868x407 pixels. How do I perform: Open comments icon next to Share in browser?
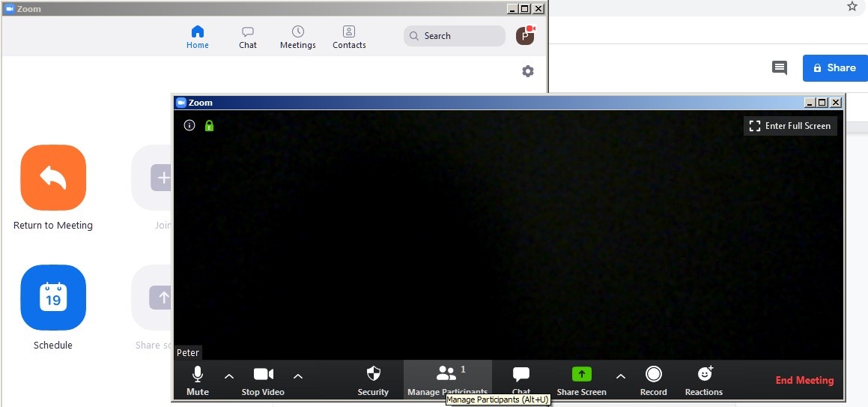pos(780,68)
